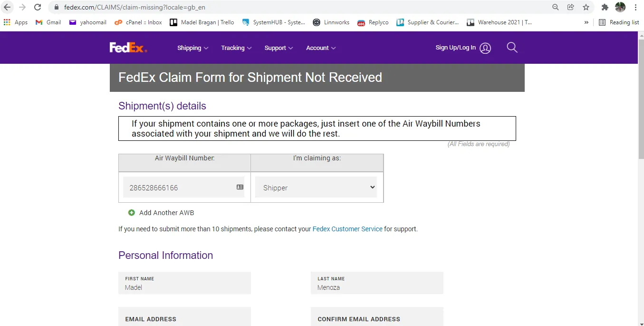Screen dimensions: 644x326
Task: Click the FedEx site search magnifier
Action: pyautogui.click(x=512, y=48)
